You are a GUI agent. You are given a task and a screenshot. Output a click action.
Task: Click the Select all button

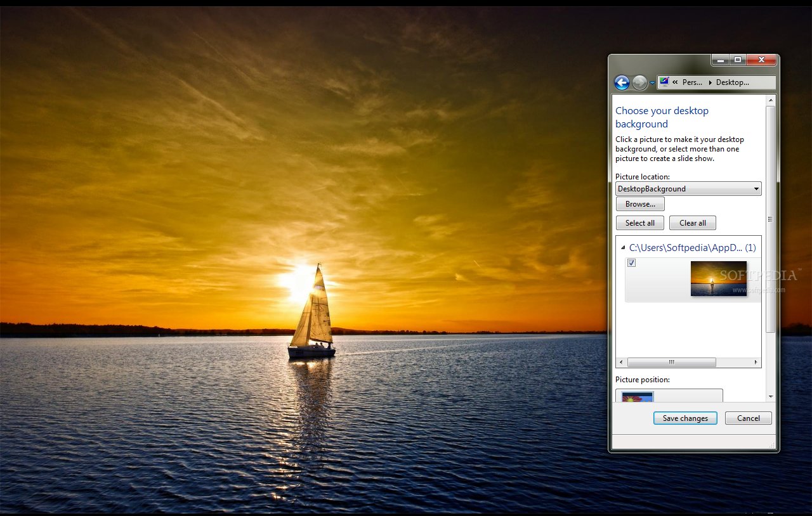[640, 223]
